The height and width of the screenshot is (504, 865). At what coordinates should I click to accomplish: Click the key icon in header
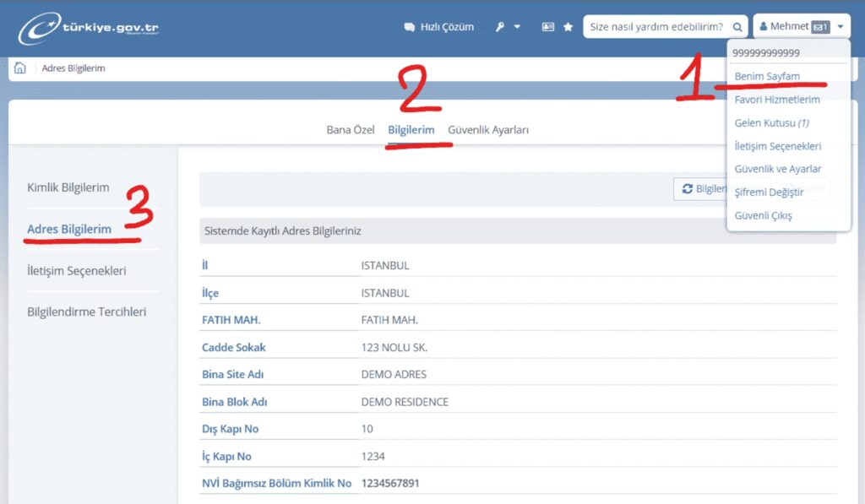[500, 27]
